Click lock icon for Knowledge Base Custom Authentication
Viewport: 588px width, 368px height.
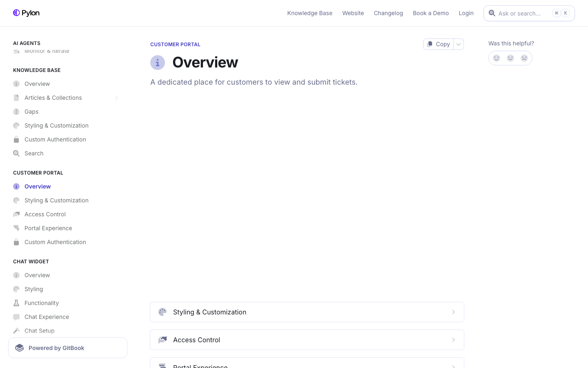[16, 139]
